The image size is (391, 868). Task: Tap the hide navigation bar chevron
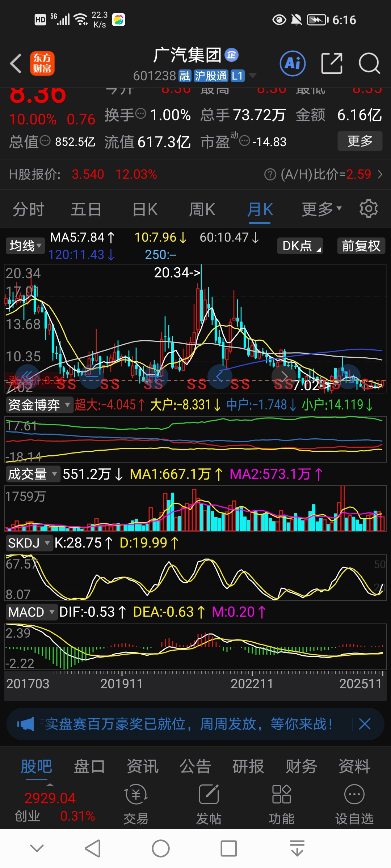(37, 848)
